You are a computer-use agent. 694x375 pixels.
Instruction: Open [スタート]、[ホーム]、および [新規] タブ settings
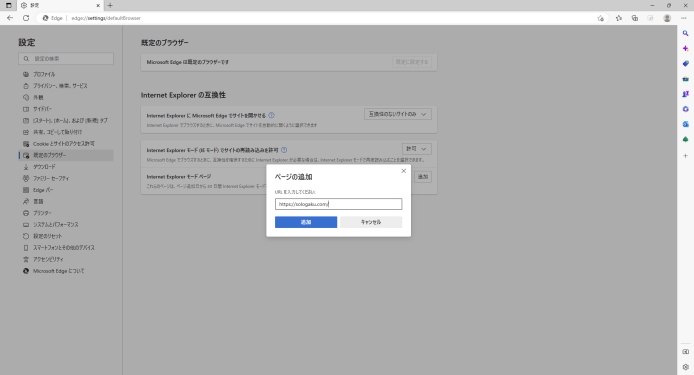[x=66, y=120]
